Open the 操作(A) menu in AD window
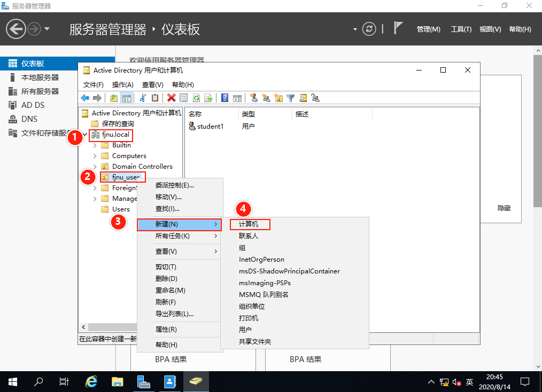Image resolution: width=542 pixels, height=392 pixels. click(x=123, y=84)
